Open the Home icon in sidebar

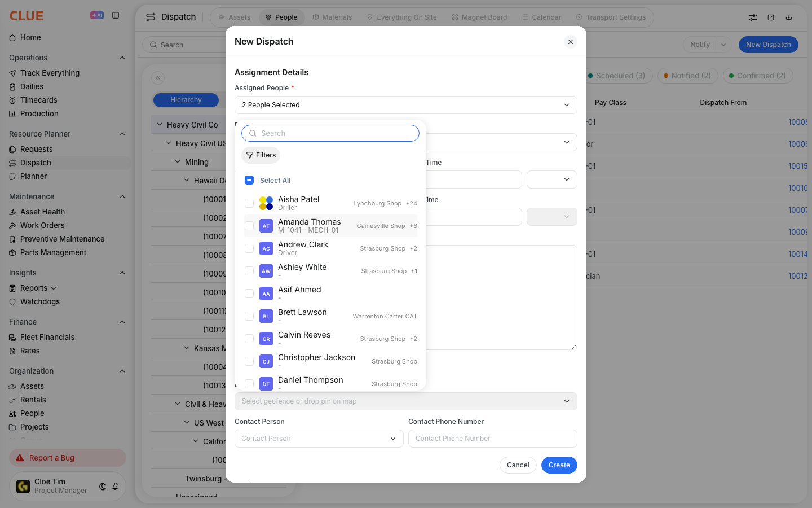pyautogui.click(x=12, y=38)
